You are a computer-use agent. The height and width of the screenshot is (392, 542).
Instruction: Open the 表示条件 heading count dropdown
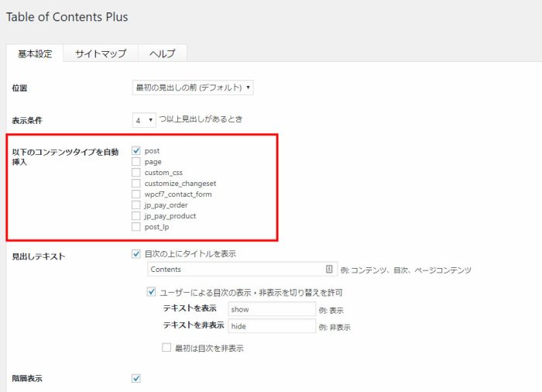pyautogui.click(x=144, y=120)
